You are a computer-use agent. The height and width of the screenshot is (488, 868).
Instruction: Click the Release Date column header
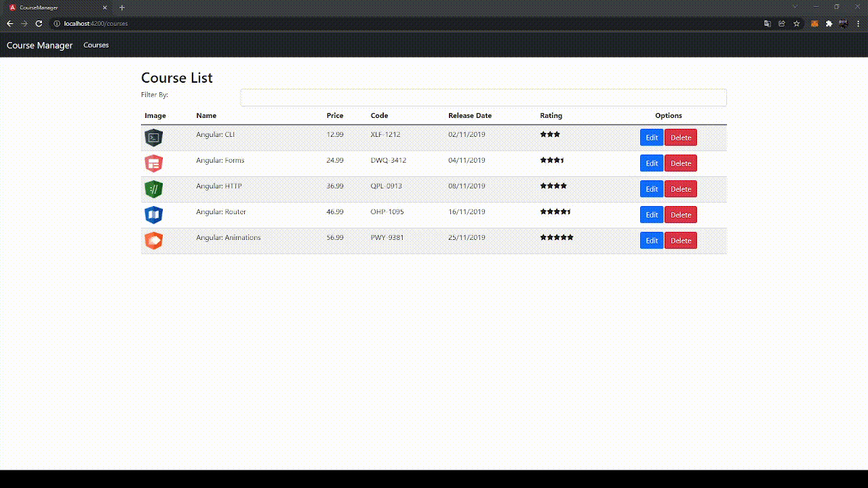coord(470,115)
